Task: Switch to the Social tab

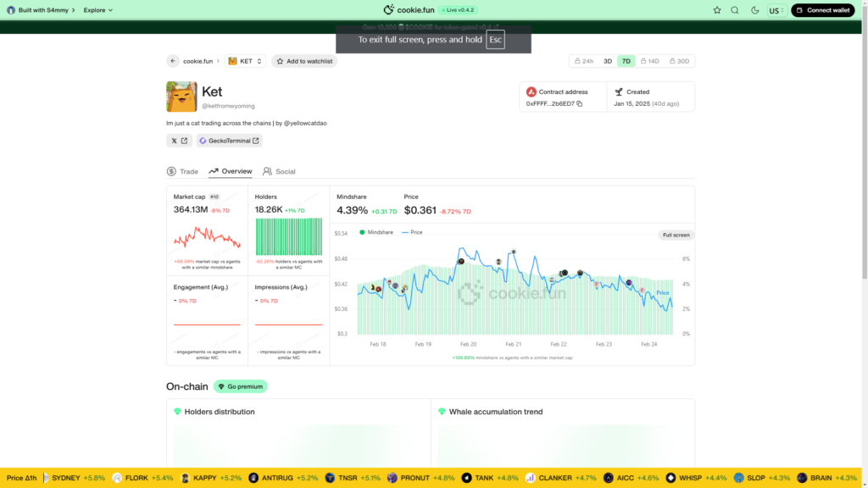Action: click(x=279, y=171)
